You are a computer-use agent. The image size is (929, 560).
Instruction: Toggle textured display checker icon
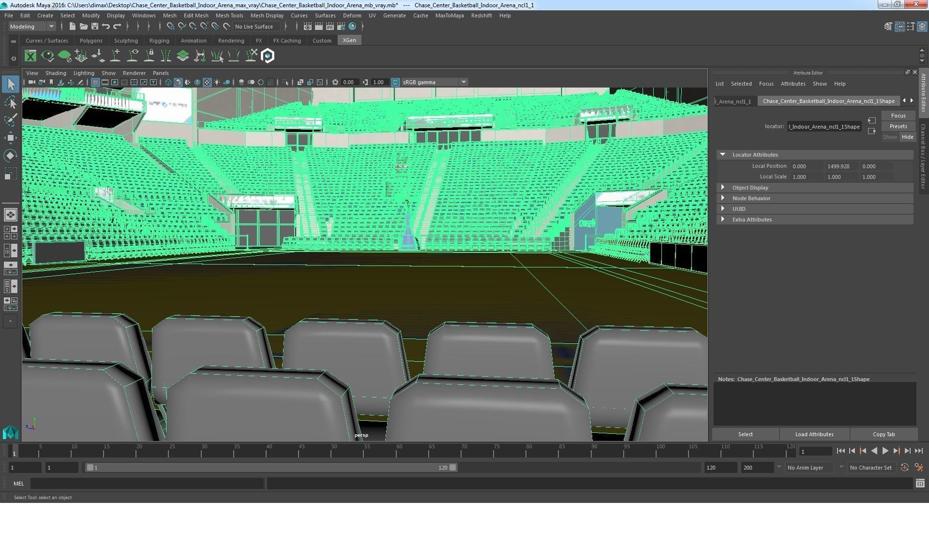(x=207, y=82)
